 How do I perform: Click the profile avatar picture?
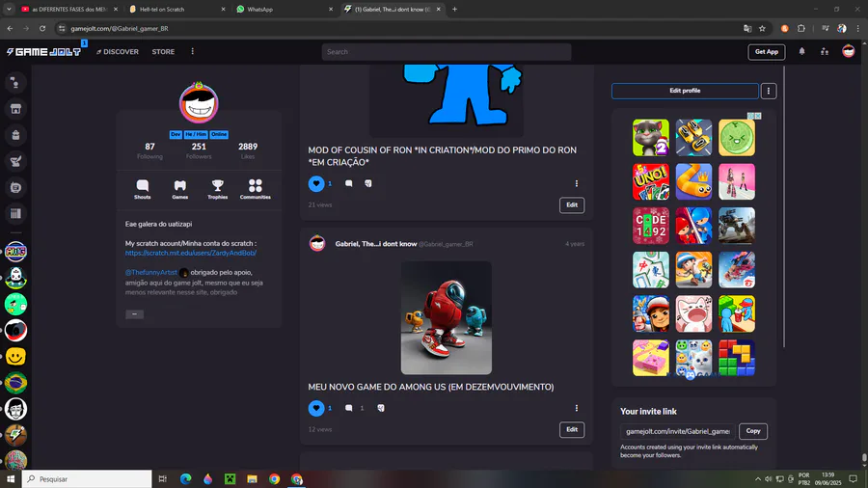(x=199, y=103)
